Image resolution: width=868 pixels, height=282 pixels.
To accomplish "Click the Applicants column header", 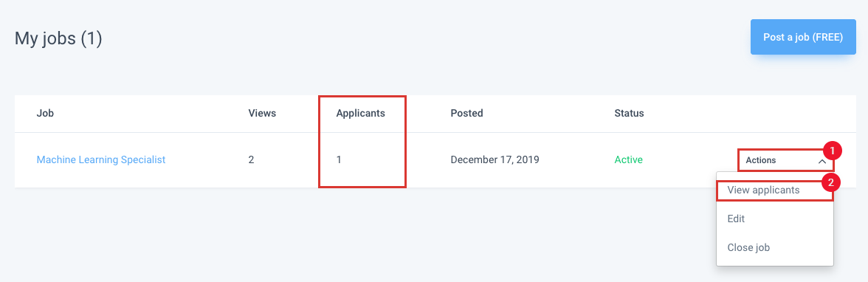I will 360,113.
